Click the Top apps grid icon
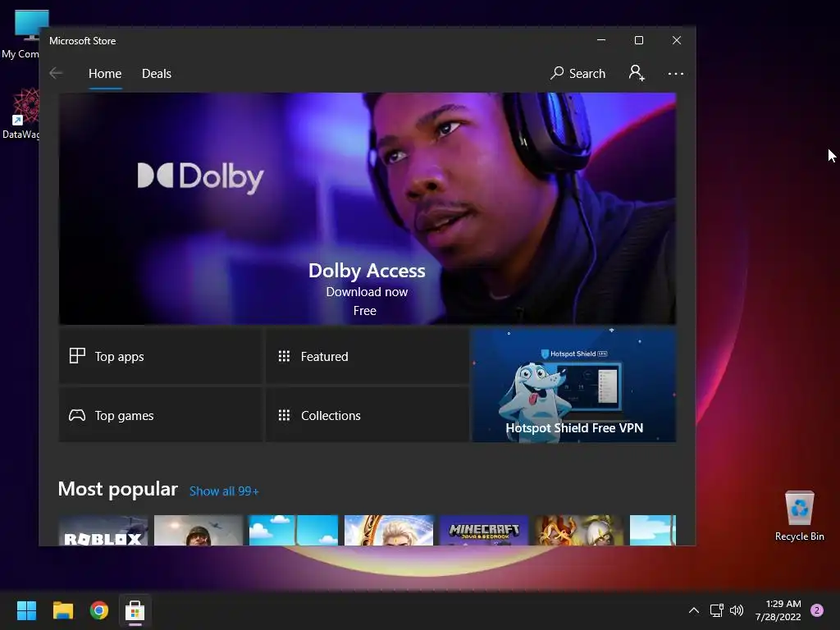Image resolution: width=840 pixels, height=630 pixels. click(x=77, y=356)
